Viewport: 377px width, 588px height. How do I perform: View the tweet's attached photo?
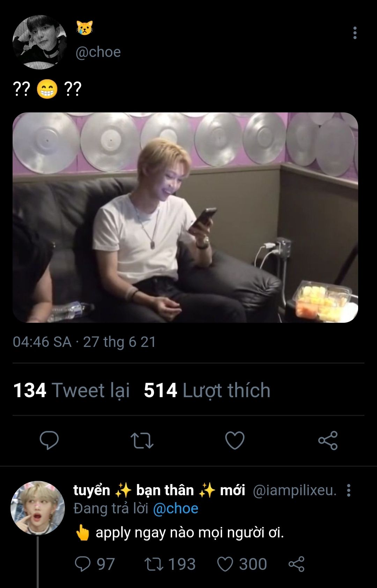pos(185,217)
